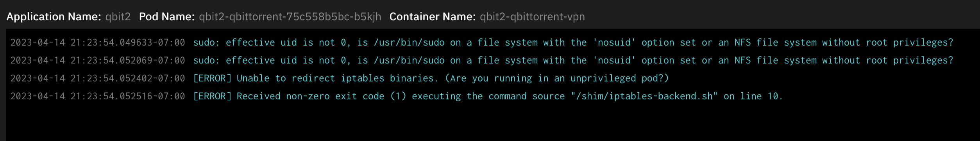Click the second sudo effective uid log line
The height and width of the screenshot is (141, 980).
pos(573,60)
